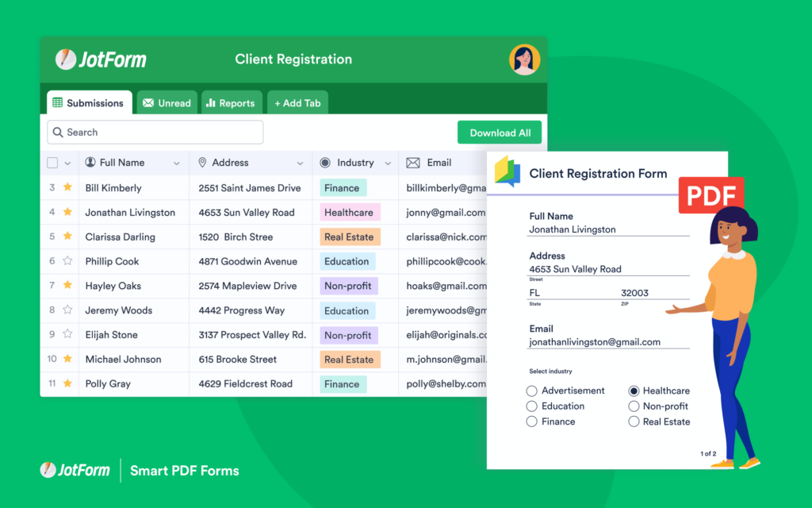The image size is (812, 508).
Task: Switch to the Unread tab
Action: click(167, 103)
